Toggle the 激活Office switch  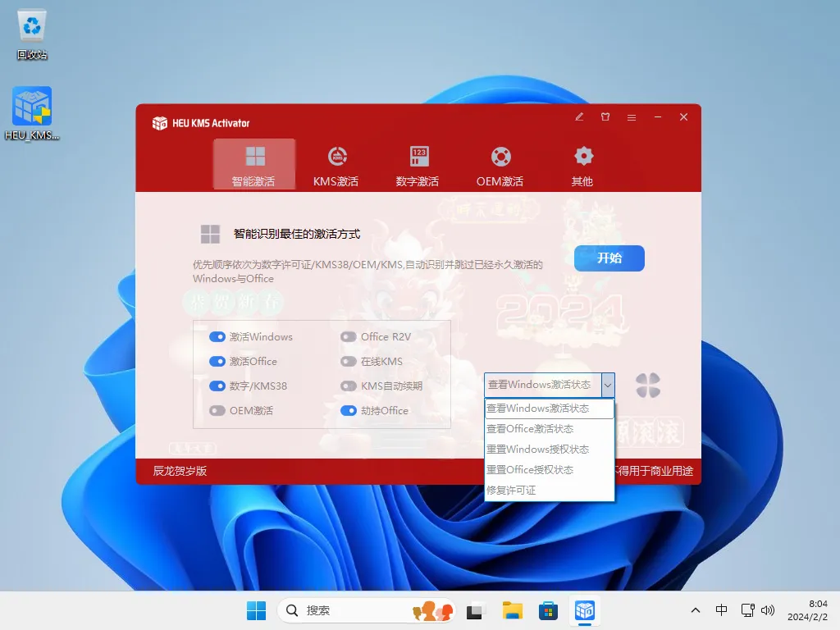pos(217,362)
